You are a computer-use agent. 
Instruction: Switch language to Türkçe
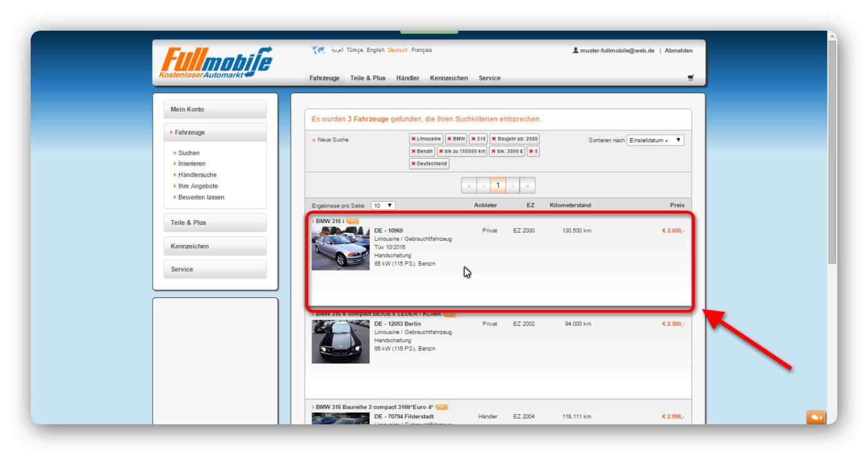point(355,50)
